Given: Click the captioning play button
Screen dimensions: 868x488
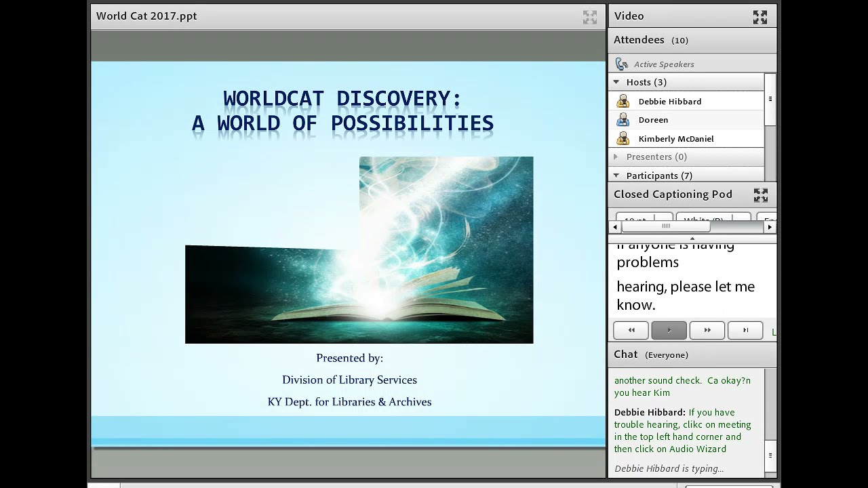Looking at the screenshot, I should (669, 330).
